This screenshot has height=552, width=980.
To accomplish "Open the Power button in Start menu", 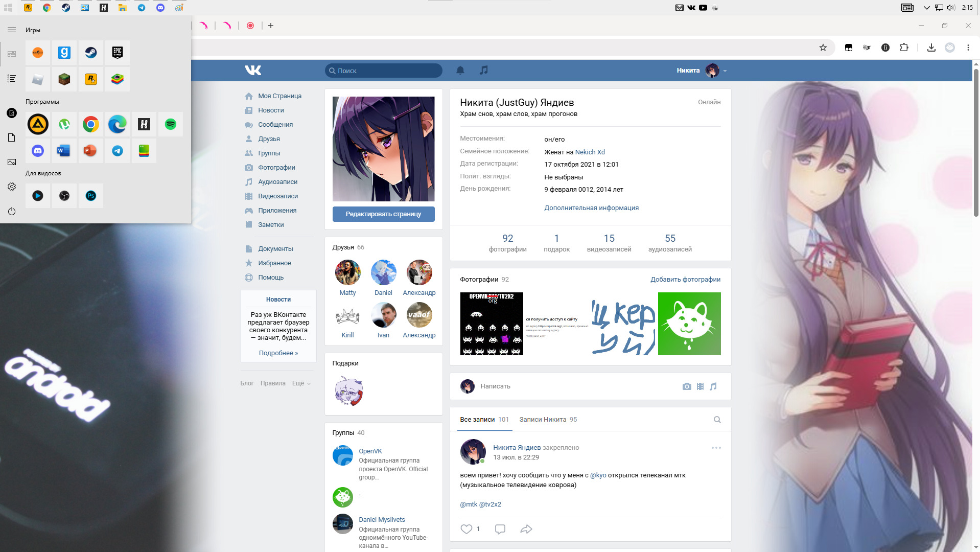I will [x=12, y=211].
